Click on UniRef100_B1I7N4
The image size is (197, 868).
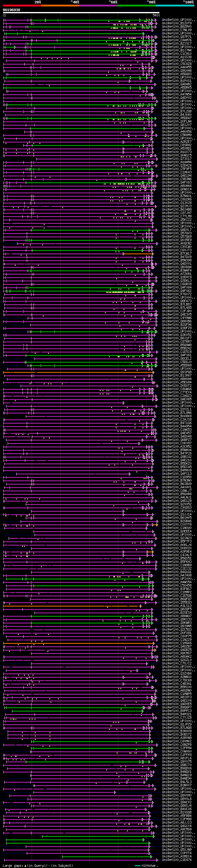click(x=177, y=50)
